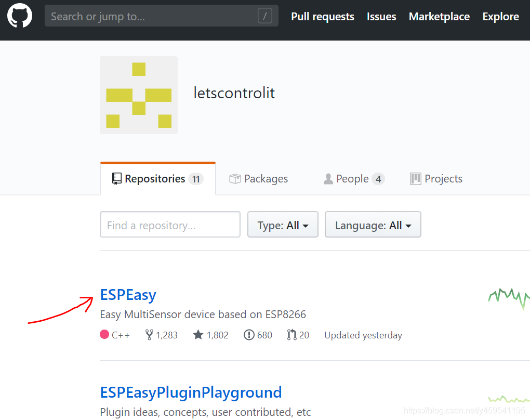Click the 1,283 forks count
Image resolution: width=530 pixels, height=420 pixels.
tap(167, 335)
